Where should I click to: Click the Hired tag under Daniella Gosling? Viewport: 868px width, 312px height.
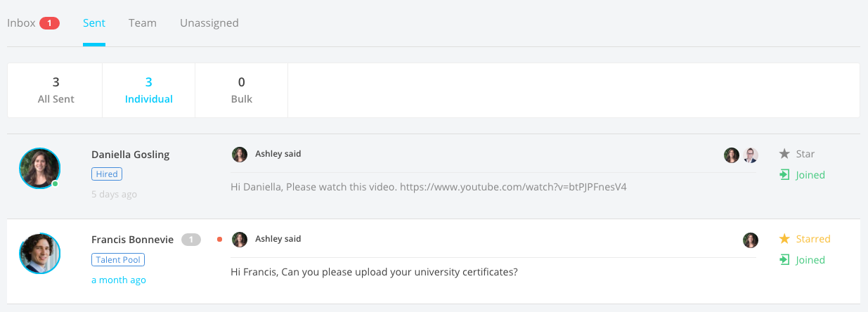click(x=107, y=174)
